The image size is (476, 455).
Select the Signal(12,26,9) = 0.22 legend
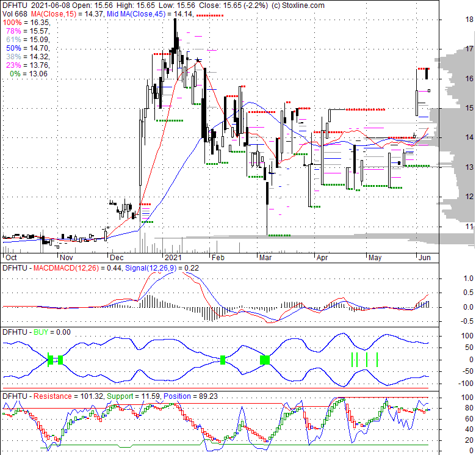click(162, 268)
